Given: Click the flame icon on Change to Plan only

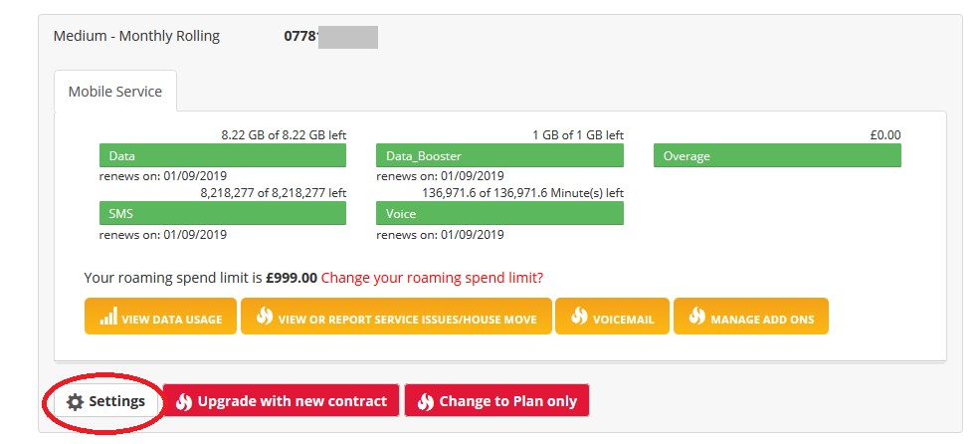Looking at the screenshot, I should click(x=425, y=402).
